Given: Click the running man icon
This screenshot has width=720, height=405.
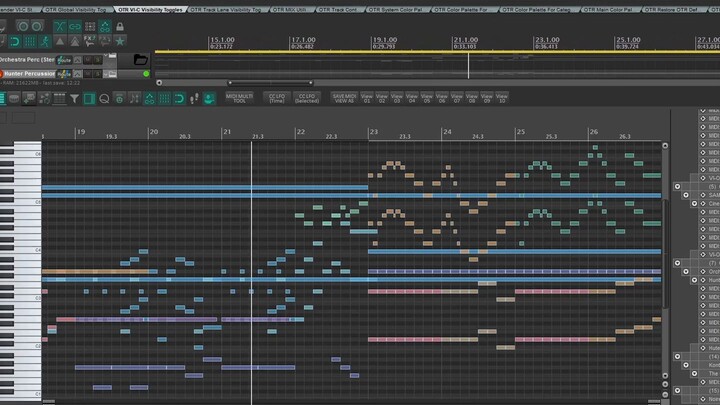Looking at the screenshot, I should [45, 42].
